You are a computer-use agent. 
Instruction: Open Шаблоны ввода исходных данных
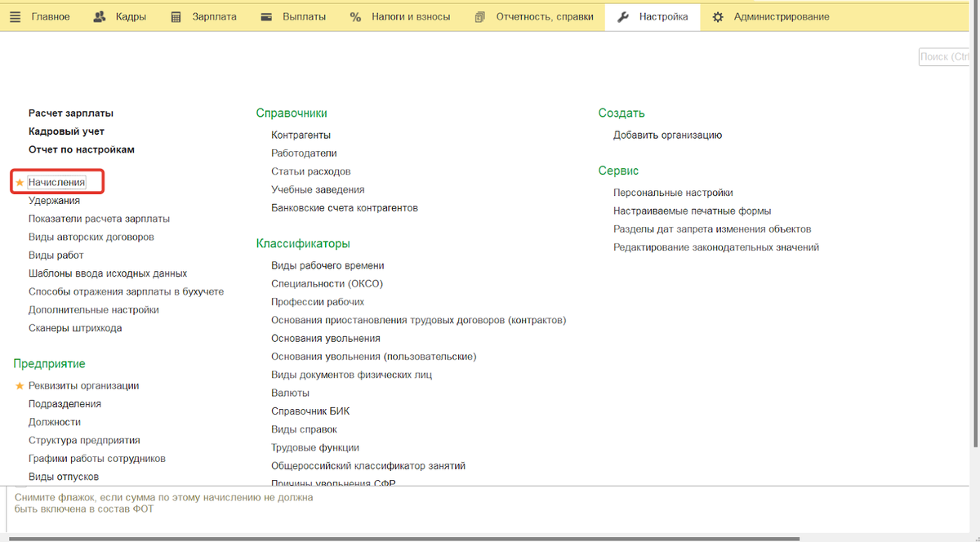[x=108, y=273]
